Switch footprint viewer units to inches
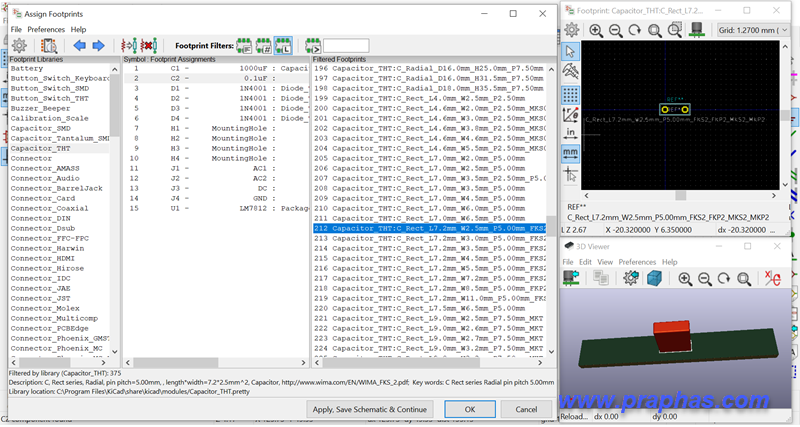Viewport: 800px width, 427px height. pyautogui.click(x=570, y=131)
